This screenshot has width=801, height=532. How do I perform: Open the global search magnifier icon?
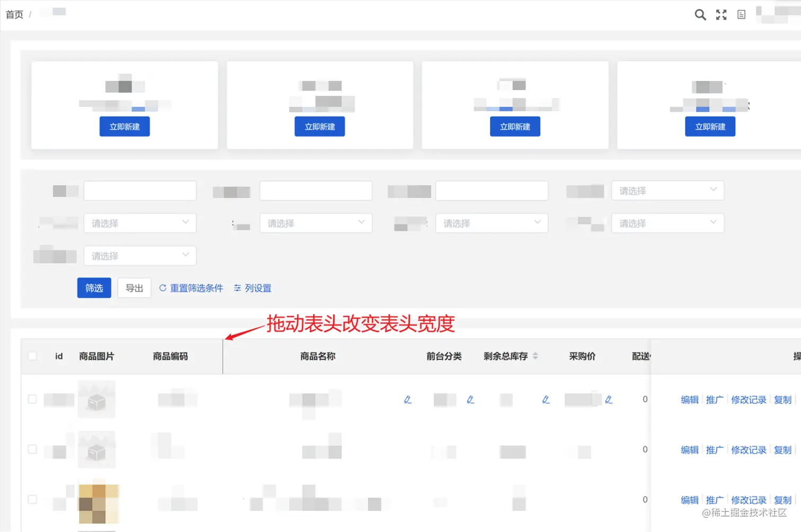(700, 14)
